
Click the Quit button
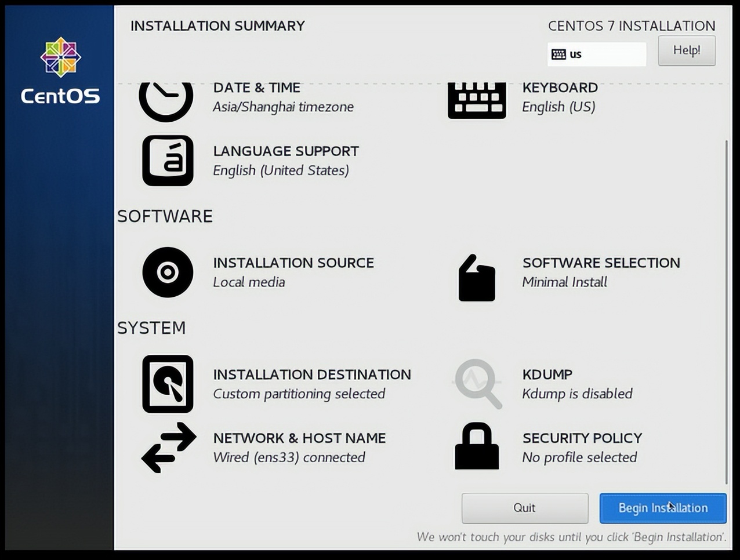click(x=524, y=508)
